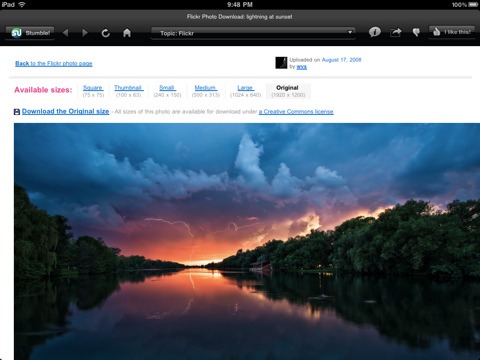
Task: Open the uploader avatar thumbnail
Action: coord(281,63)
